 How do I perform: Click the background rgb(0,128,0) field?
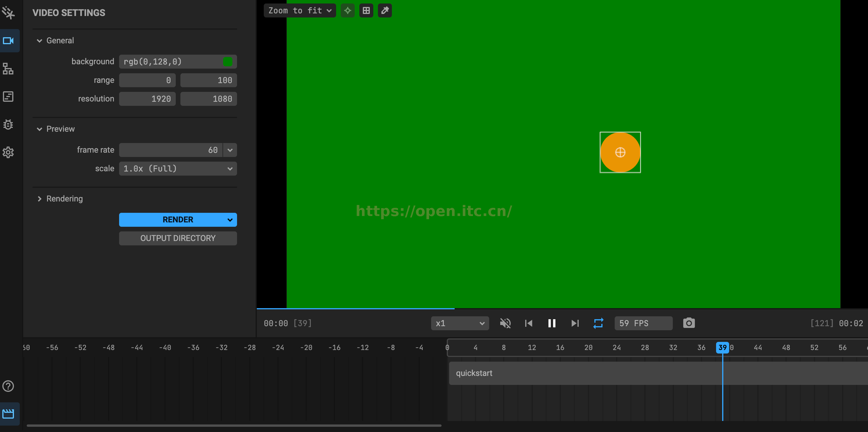click(178, 62)
